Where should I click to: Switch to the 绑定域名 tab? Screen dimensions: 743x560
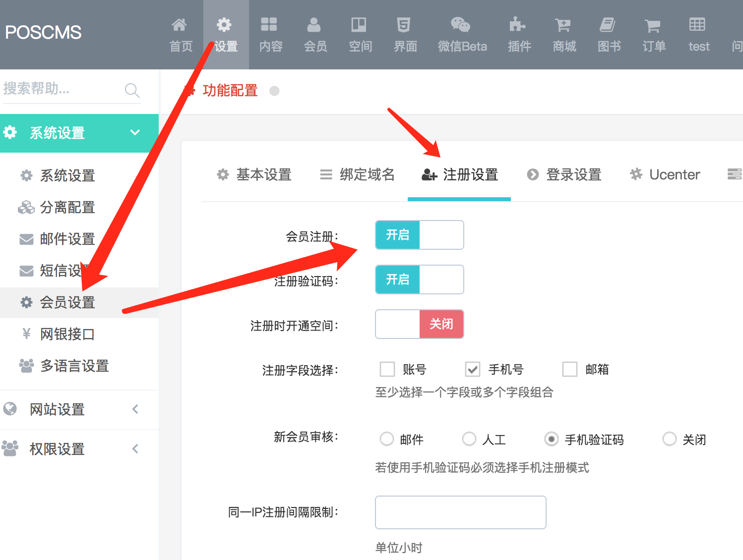(x=357, y=174)
